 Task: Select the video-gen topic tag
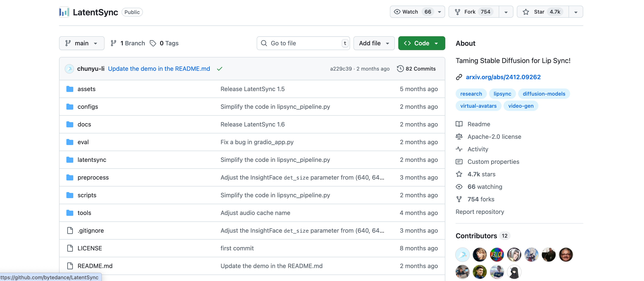[x=521, y=106]
